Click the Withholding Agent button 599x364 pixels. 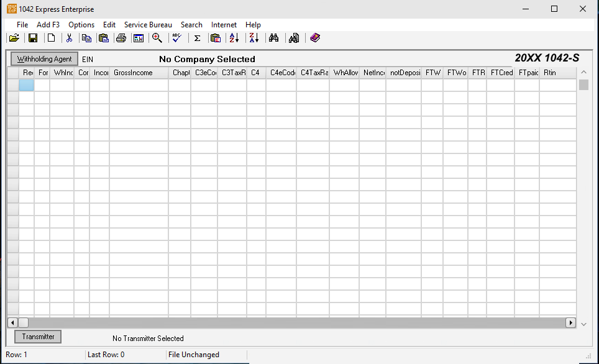tap(44, 59)
